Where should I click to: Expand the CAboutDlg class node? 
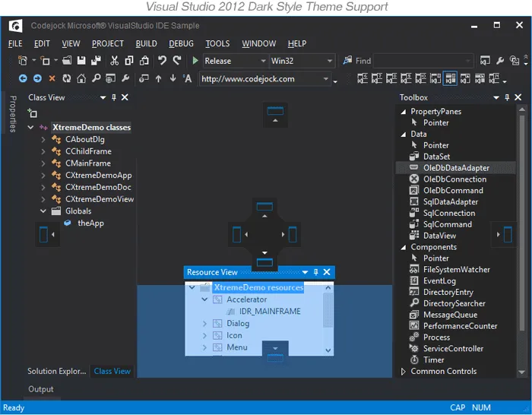point(43,139)
